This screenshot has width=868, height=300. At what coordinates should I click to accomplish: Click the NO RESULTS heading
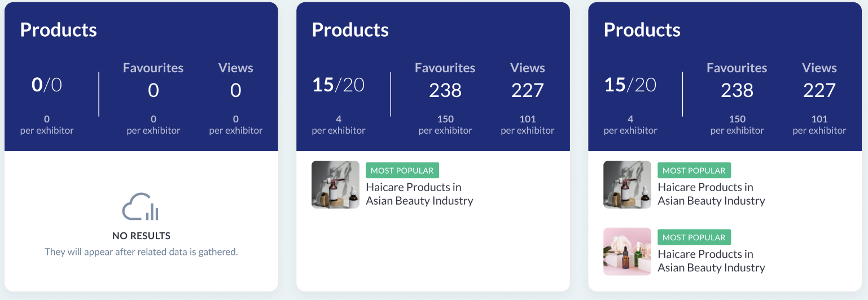[x=141, y=236]
